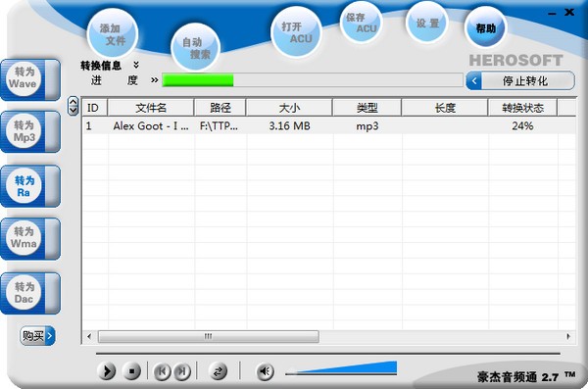Screen dimensions: 588x389
Task: Save list with 保存ACU bubble
Action: pyautogui.click(x=361, y=23)
